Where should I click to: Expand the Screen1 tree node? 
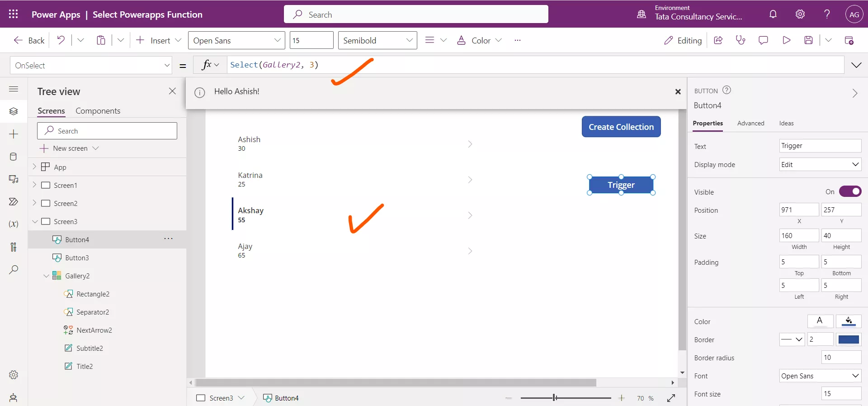tap(34, 185)
